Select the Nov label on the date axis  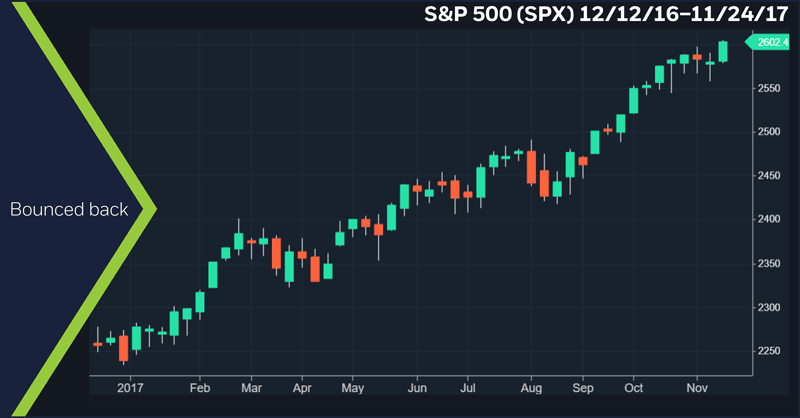click(698, 386)
